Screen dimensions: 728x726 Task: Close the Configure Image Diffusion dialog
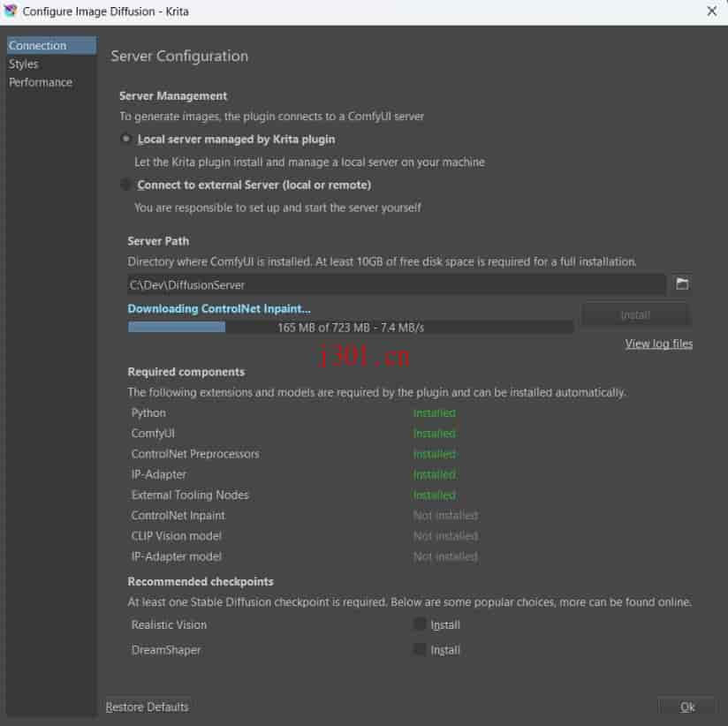(711, 11)
